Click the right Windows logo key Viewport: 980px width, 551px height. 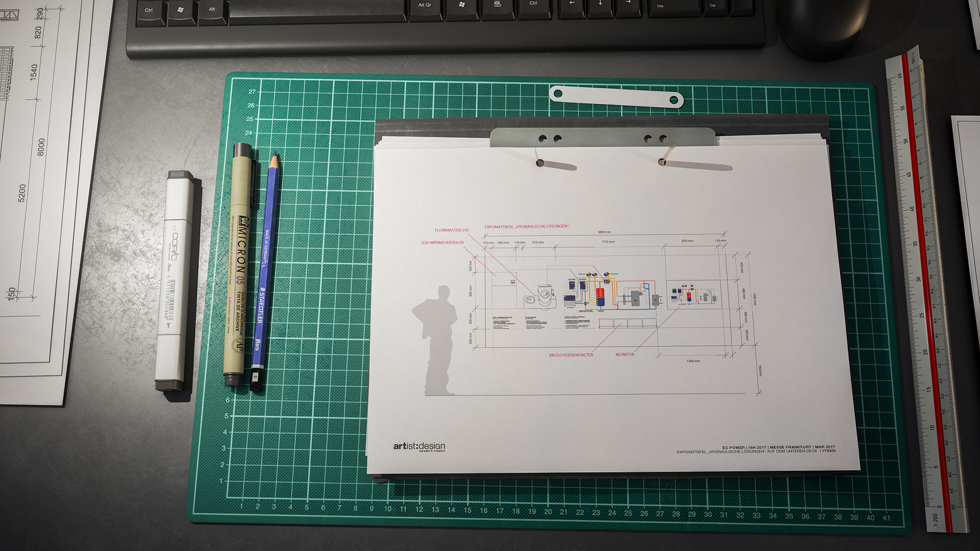461,6
